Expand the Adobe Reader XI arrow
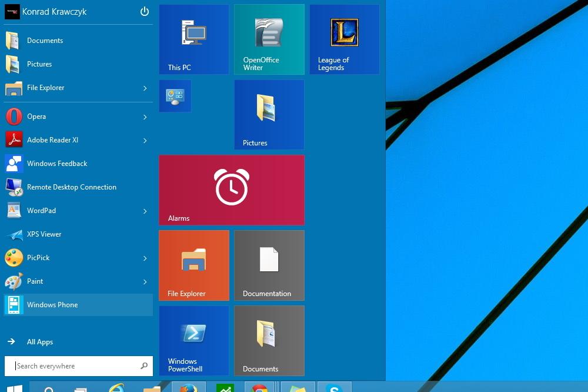The image size is (588, 392). pyautogui.click(x=145, y=141)
